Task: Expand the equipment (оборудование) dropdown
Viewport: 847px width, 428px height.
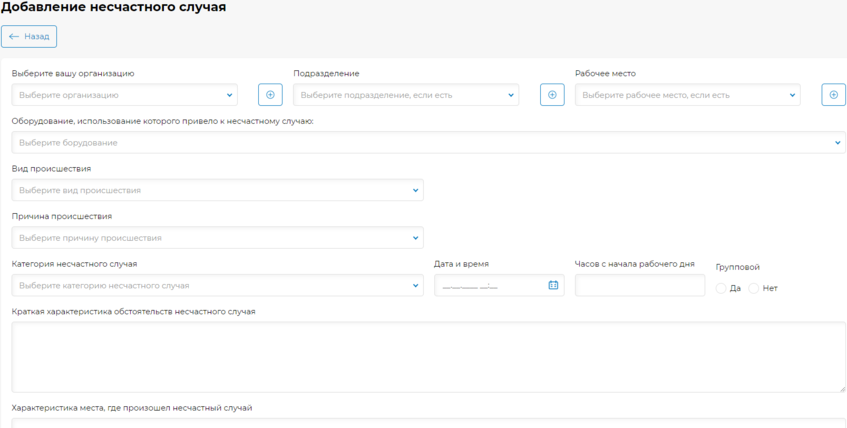Action: click(428, 143)
